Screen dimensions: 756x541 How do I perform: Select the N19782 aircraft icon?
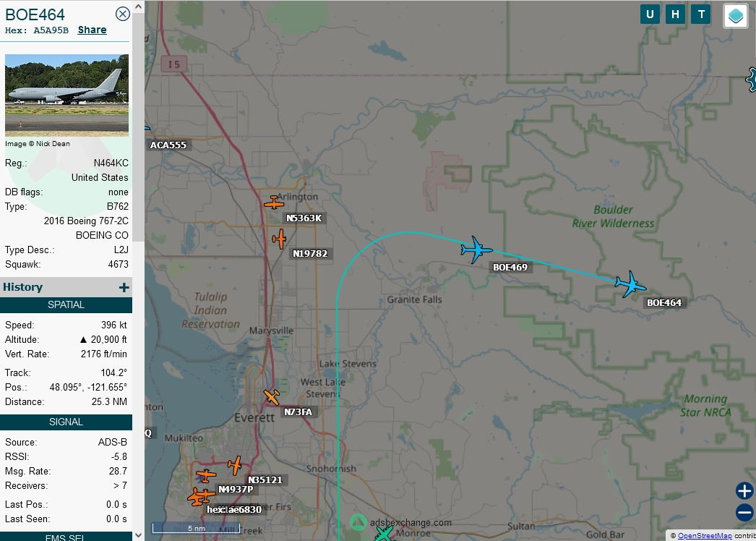pyautogui.click(x=279, y=239)
